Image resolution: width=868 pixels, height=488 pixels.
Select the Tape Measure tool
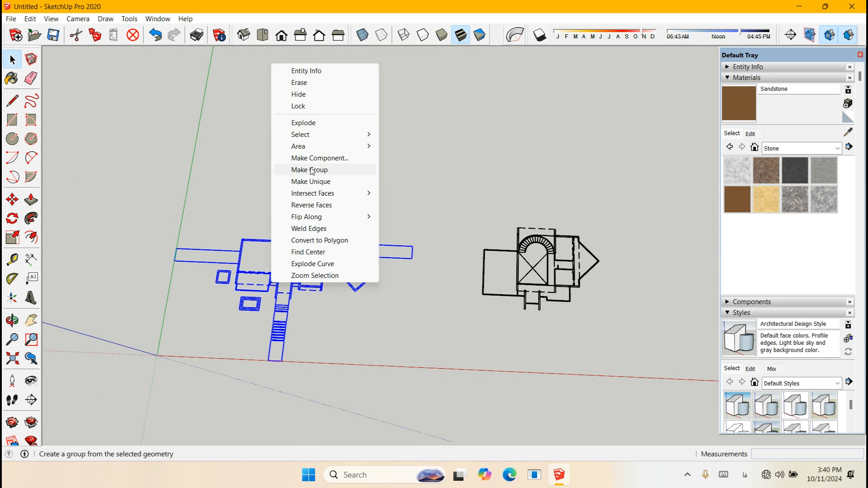[12, 259]
